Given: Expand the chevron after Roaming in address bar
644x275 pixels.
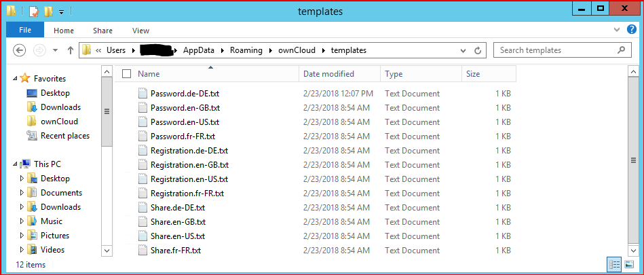Looking at the screenshot, I should (x=270, y=50).
